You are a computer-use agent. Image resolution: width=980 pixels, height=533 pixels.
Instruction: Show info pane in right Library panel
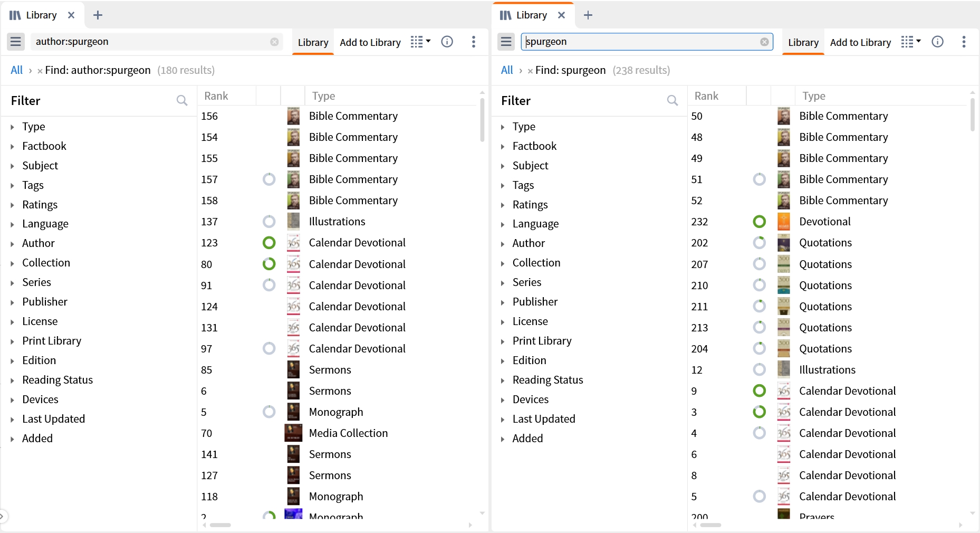[938, 42]
